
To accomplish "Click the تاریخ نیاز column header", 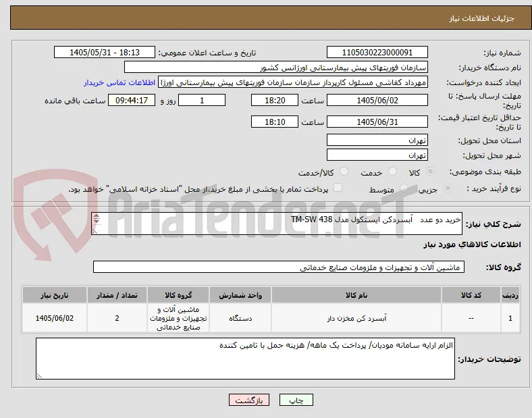I will pos(55,295).
